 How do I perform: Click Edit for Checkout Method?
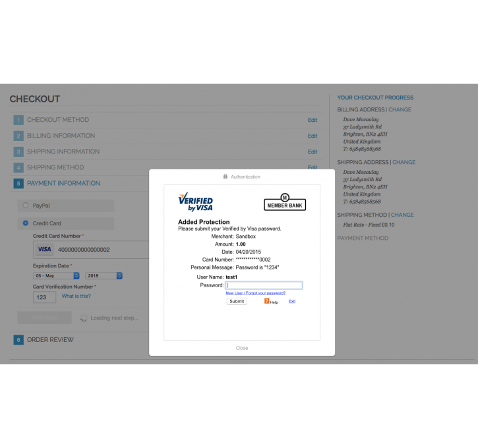(313, 120)
